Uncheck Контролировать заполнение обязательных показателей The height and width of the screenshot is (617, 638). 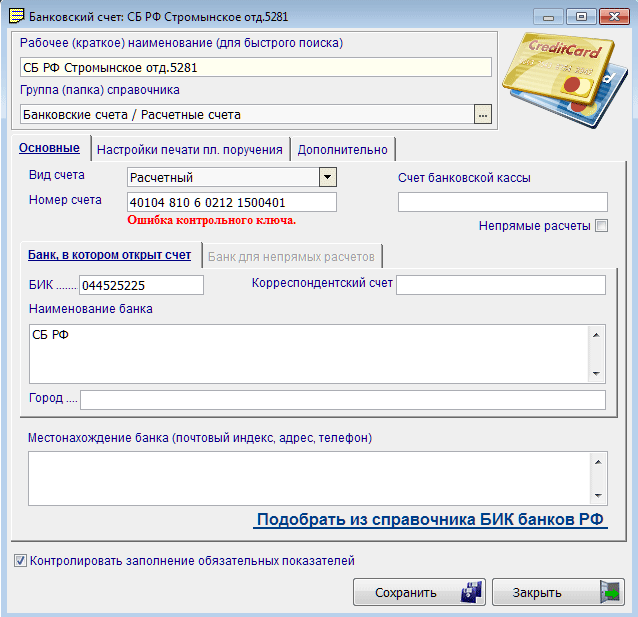20,561
